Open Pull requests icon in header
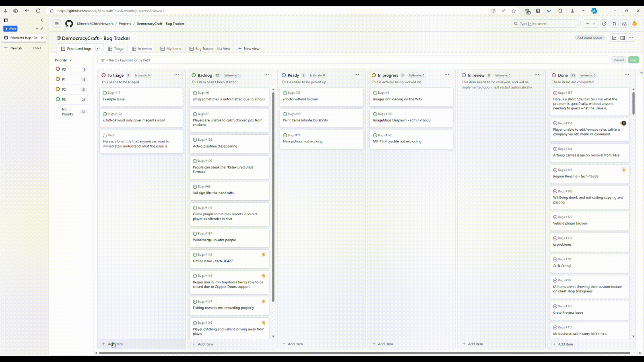 (614, 24)
